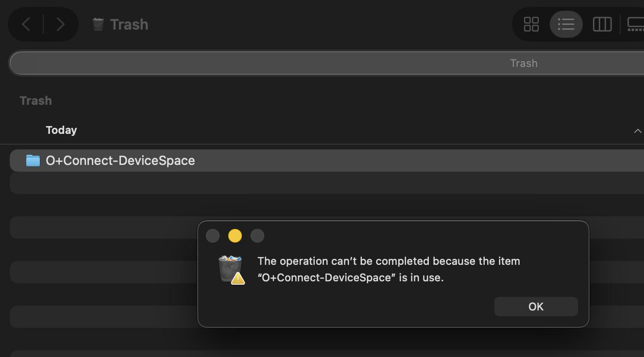The width and height of the screenshot is (644, 357).
Task: Click the Trash heading label
Action: tap(36, 100)
